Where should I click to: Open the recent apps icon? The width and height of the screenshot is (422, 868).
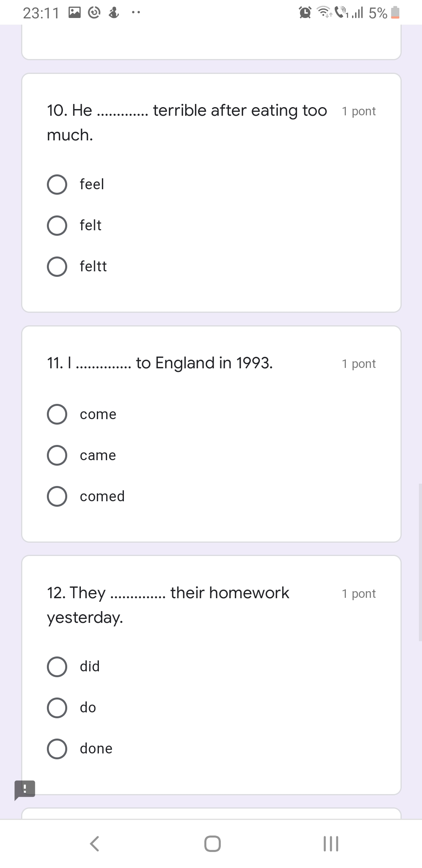(331, 843)
